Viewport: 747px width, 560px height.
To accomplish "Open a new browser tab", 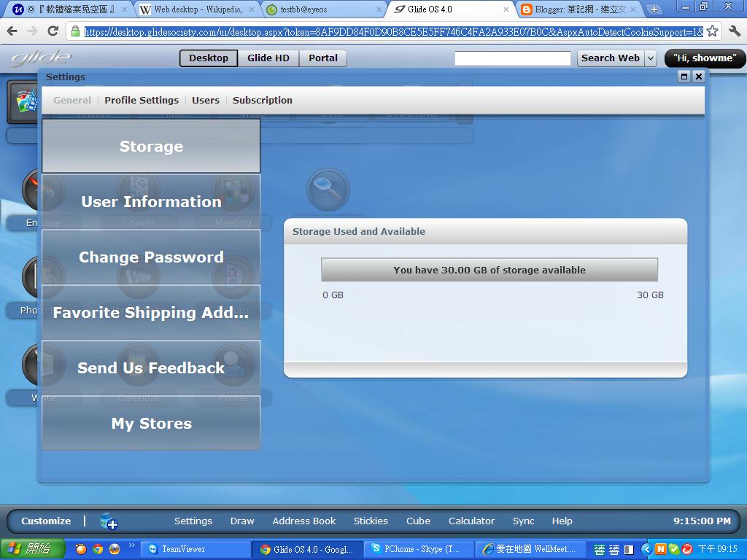I will click(654, 9).
